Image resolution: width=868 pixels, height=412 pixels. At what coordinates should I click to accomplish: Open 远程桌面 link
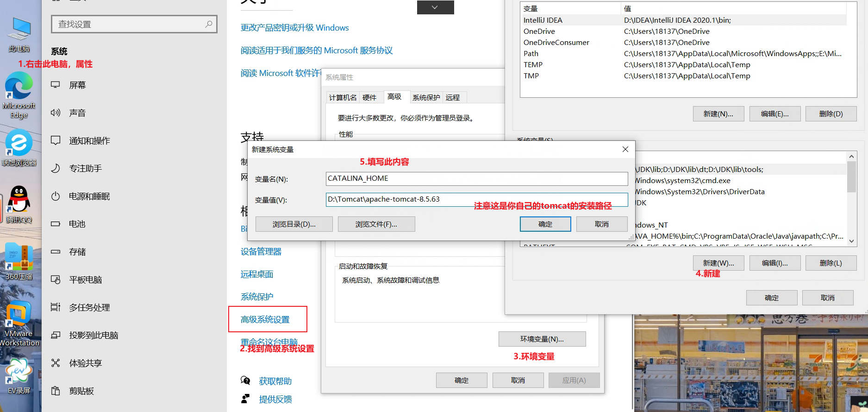click(257, 274)
